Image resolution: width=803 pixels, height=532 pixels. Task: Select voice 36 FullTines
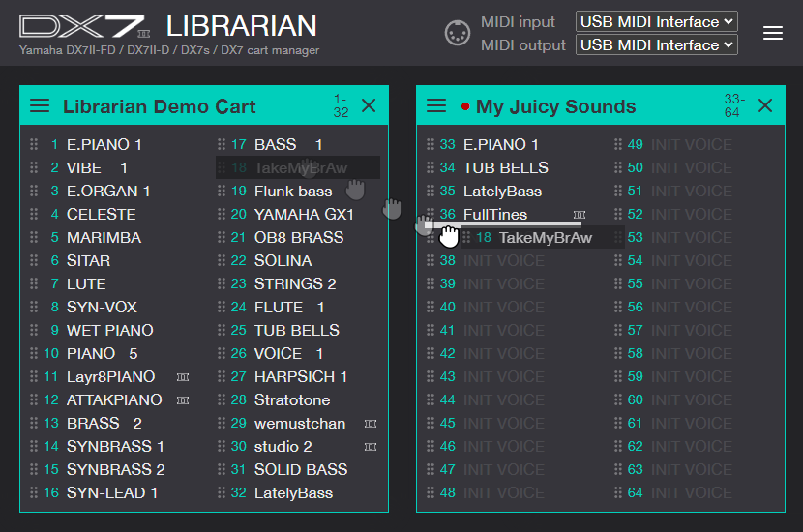coord(495,214)
